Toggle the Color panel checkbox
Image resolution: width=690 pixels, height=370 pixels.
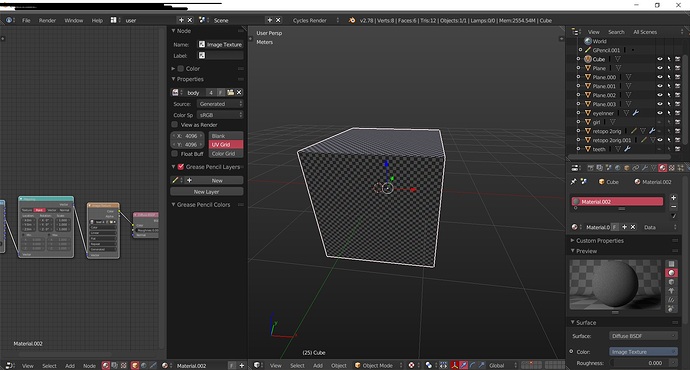tap(181, 69)
